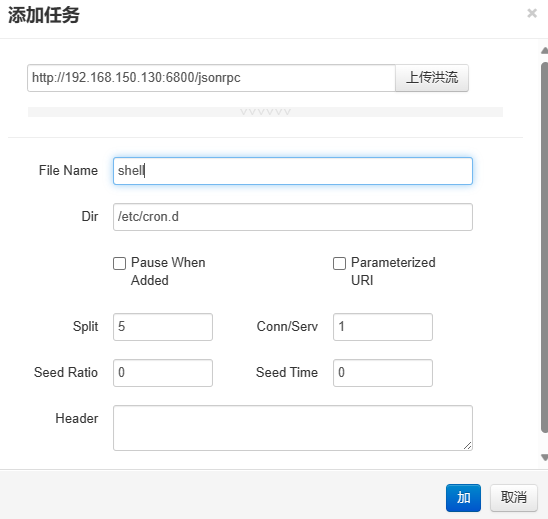Viewport: 548px width, 519px height.
Task: Click the Conn/Serv input field
Action: pos(383,327)
